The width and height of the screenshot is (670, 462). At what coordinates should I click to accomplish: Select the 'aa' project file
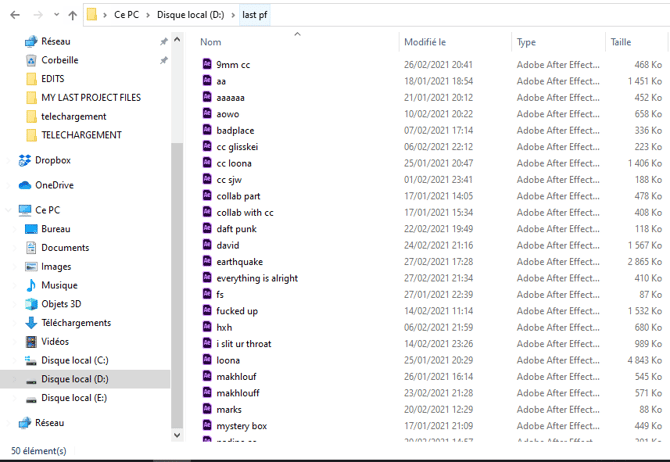(x=221, y=81)
